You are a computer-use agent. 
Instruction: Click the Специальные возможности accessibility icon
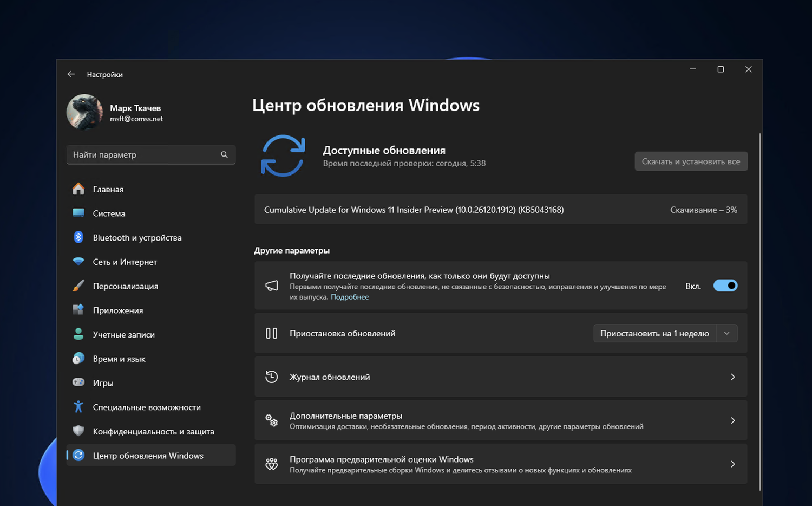(78, 407)
